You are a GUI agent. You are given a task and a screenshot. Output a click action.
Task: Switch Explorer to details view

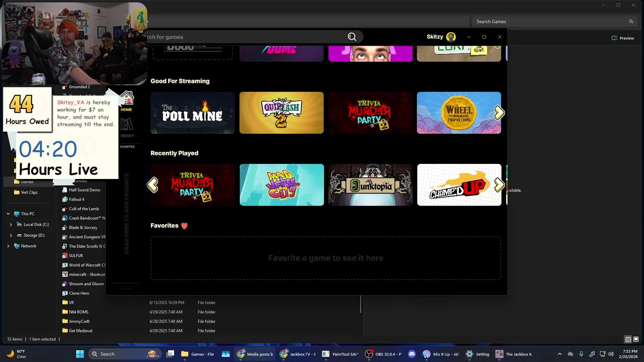(x=628, y=339)
